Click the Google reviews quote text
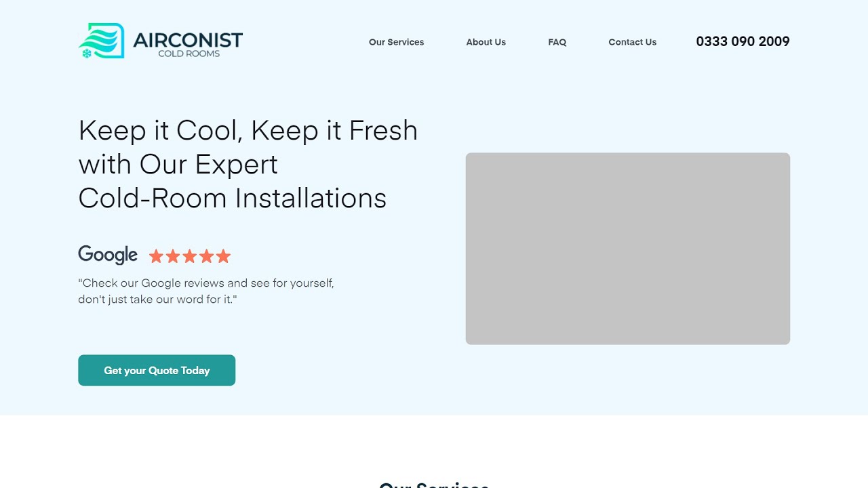The height and width of the screenshot is (488, 868). (206, 291)
